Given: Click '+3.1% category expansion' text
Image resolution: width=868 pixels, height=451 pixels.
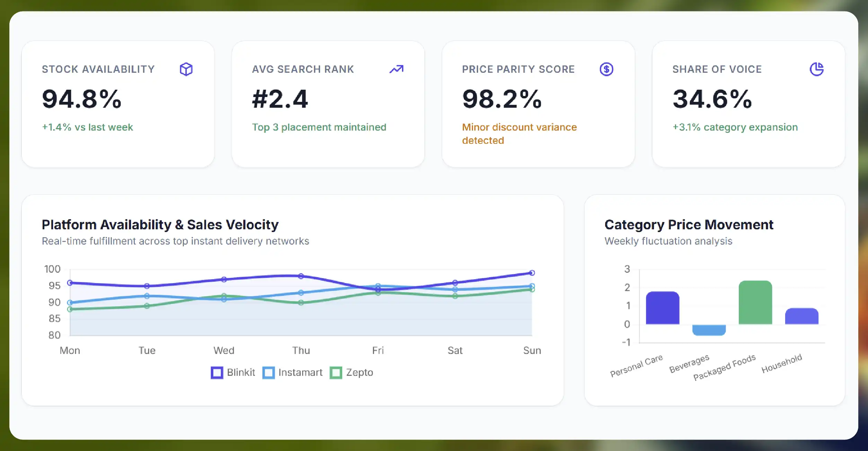Looking at the screenshot, I should pyautogui.click(x=735, y=127).
